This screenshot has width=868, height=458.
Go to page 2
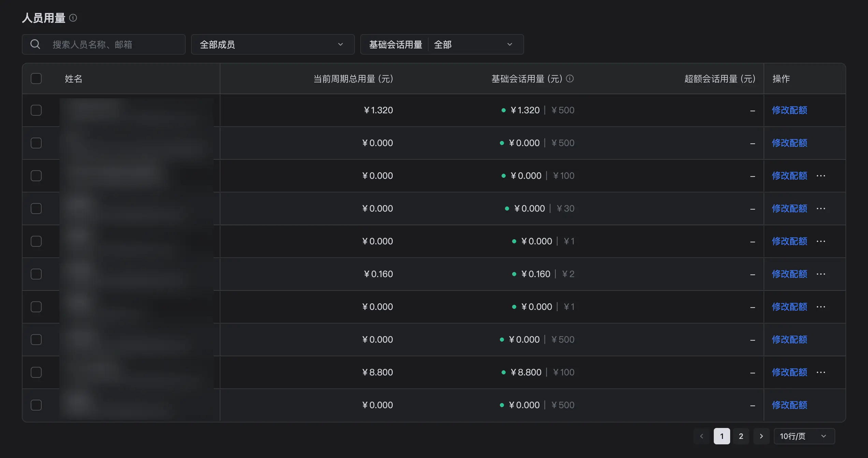[741, 436]
